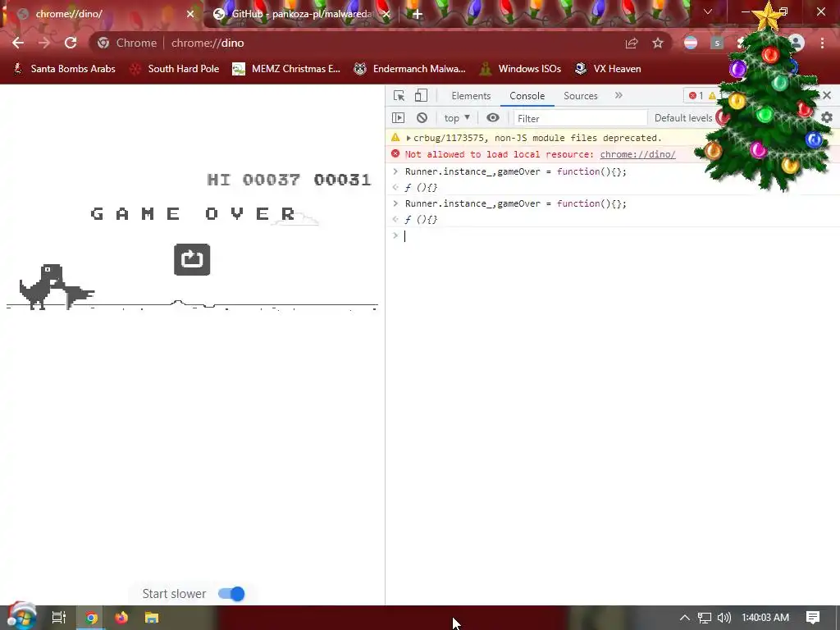Screen dimensions: 840x630
Task: Click the first Runner.instance_.gameOver console entry
Action: coord(515,171)
